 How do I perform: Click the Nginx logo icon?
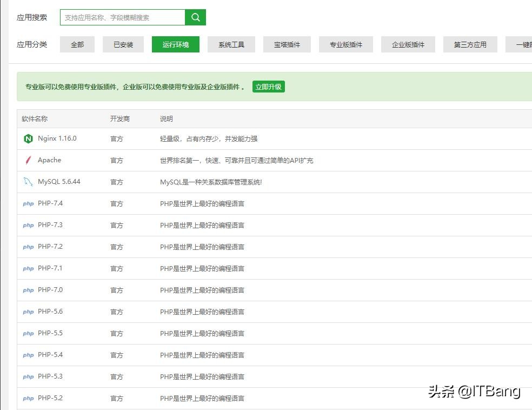[28, 138]
